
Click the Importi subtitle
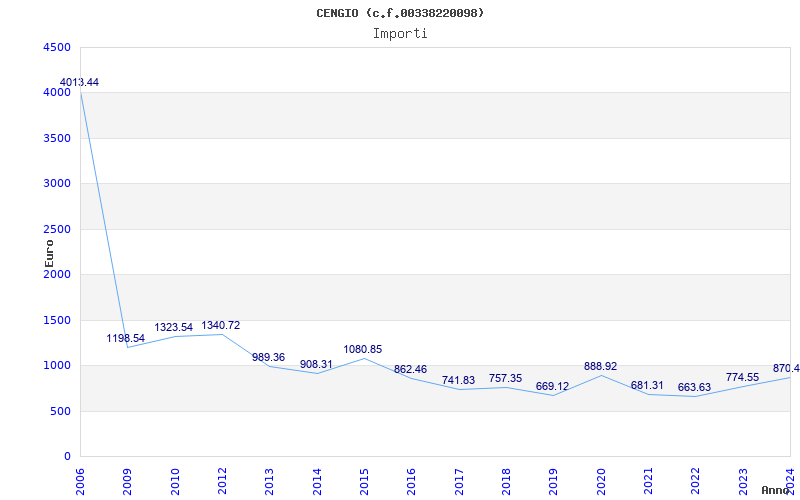point(400,34)
